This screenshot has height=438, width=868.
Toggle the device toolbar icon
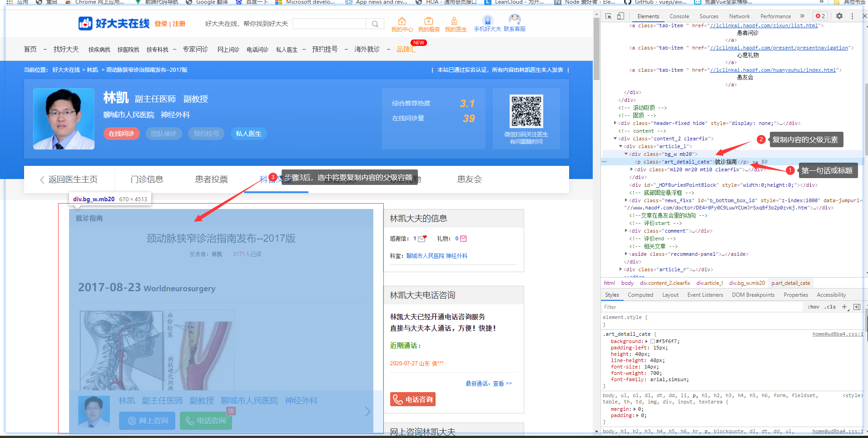pos(620,16)
